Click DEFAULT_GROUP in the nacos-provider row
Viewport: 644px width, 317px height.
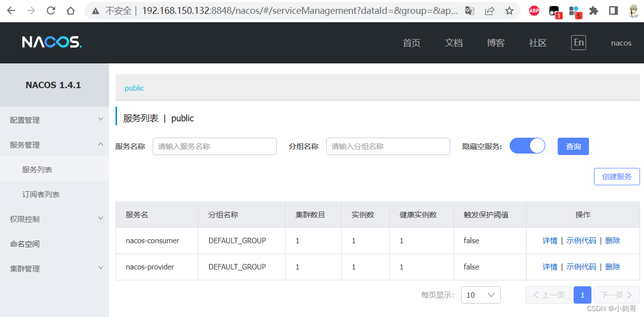click(237, 267)
